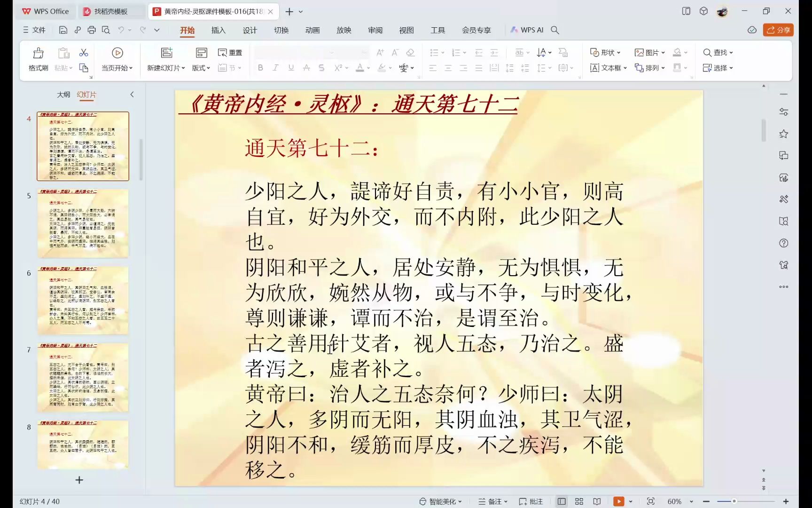Click the Copy icon under scissors
The height and width of the screenshot is (508, 812).
coord(84,68)
